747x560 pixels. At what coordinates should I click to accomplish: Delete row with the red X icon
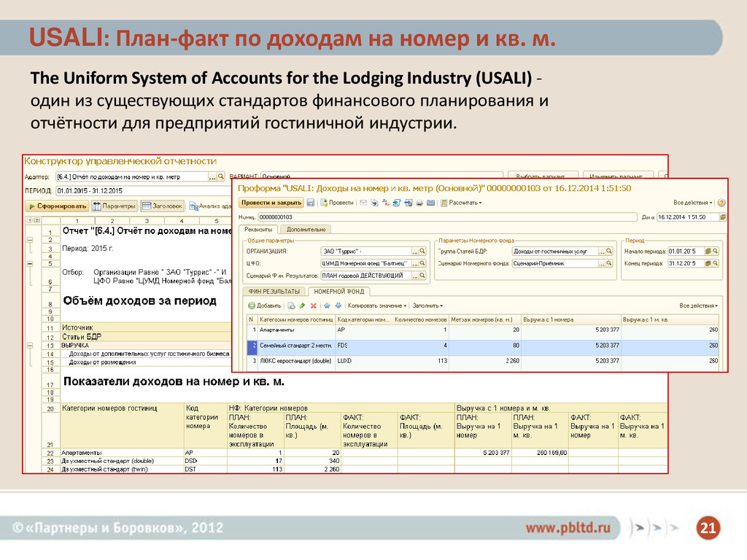[x=314, y=306]
